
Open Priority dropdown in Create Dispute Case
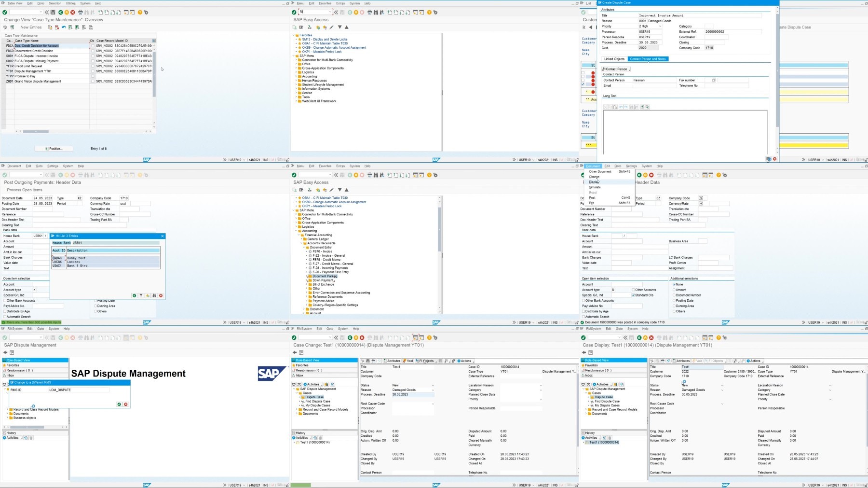click(x=660, y=26)
